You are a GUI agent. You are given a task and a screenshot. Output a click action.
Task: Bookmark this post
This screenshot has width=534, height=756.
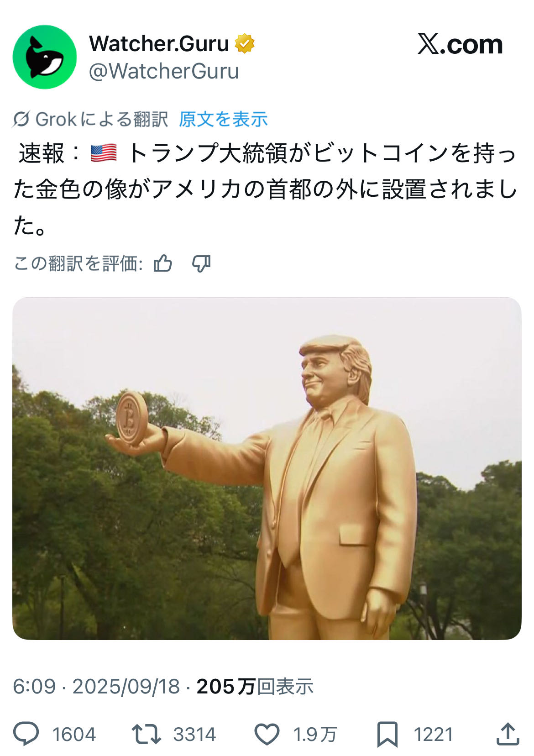pos(387,734)
